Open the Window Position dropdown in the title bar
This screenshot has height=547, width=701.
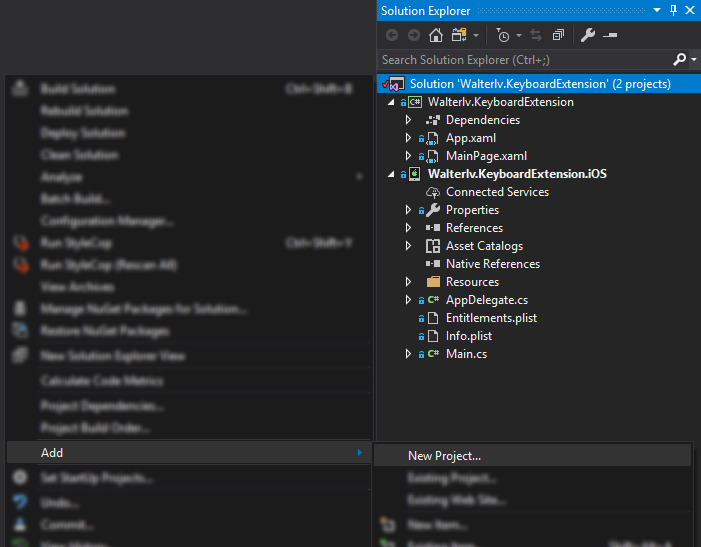coord(657,10)
